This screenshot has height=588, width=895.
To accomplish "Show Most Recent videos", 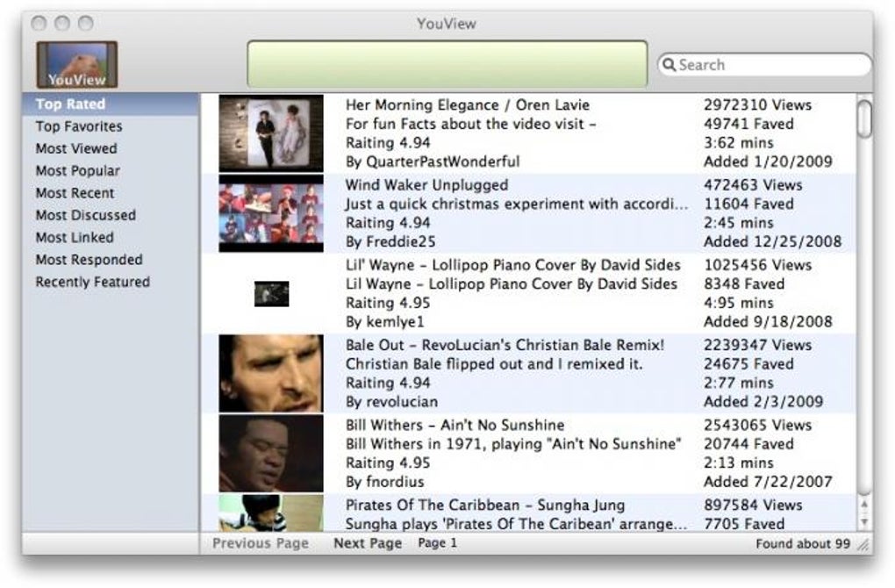I will [x=75, y=193].
